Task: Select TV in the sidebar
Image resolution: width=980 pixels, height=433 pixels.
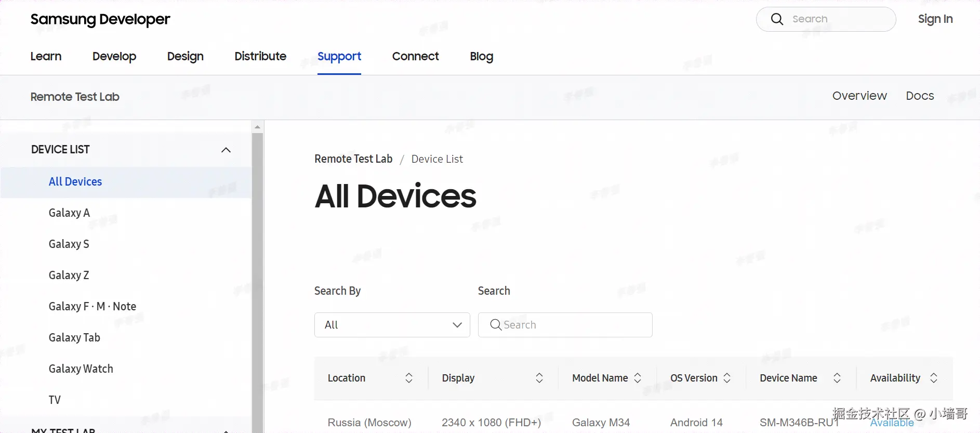Action: pyautogui.click(x=55, y=400)
